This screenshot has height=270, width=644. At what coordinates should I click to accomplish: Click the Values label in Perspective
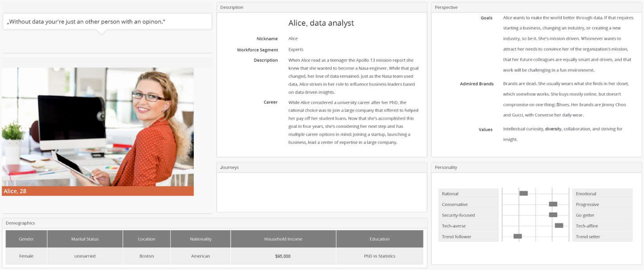(486, 130)
